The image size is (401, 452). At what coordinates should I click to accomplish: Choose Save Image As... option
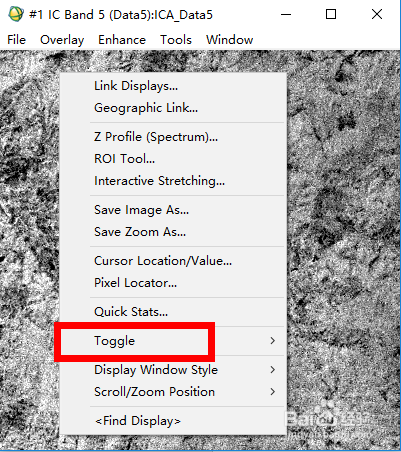point(173,210)
